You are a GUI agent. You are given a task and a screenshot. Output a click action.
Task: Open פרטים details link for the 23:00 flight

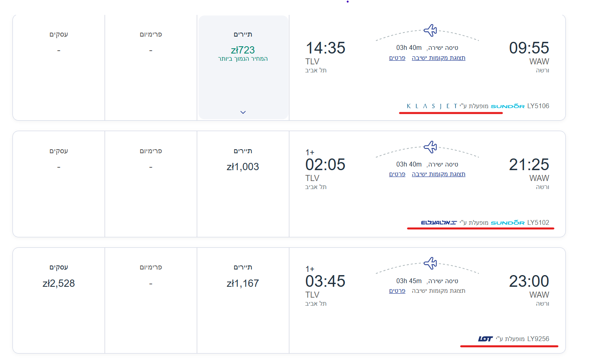(x=397, y=291)
